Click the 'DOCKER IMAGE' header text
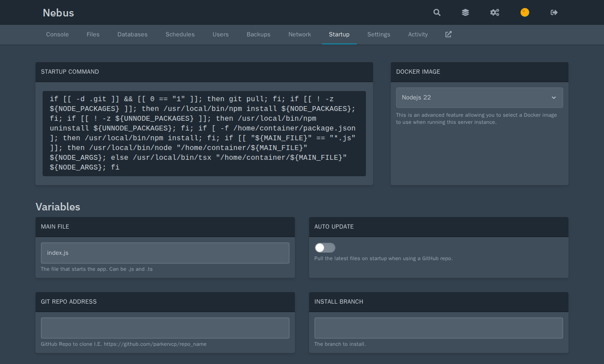This screenshot has height=364, width=604. [x=418, y=71]
